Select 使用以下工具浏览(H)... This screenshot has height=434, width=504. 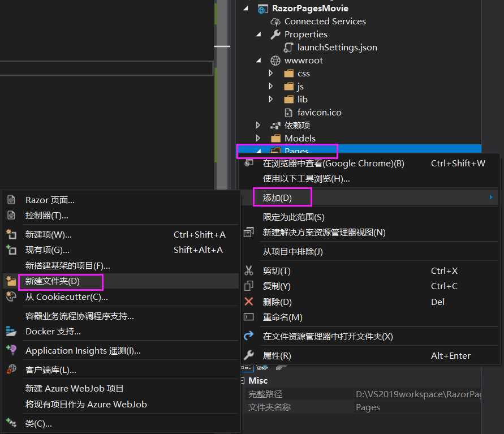tap(369, 178)
